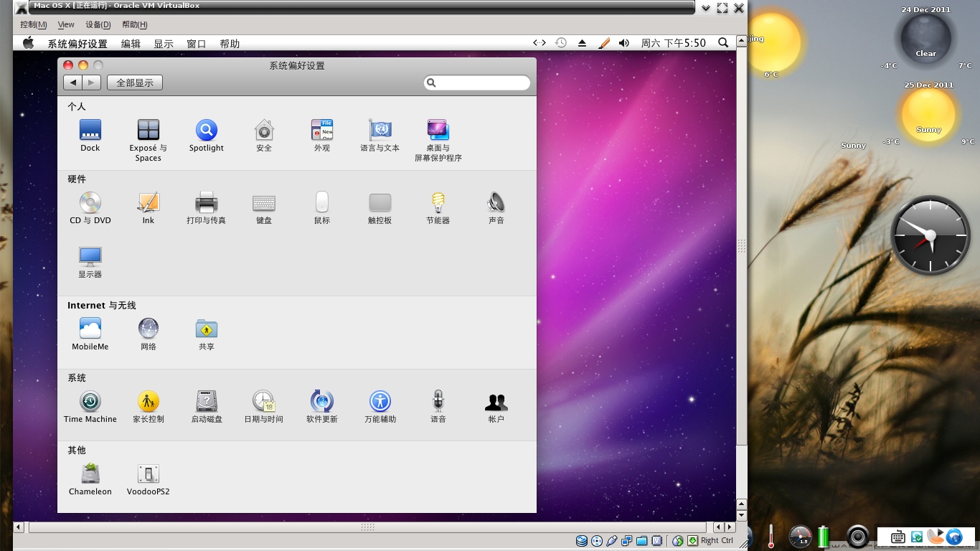Open the Dock preference pane

(90, 136)
